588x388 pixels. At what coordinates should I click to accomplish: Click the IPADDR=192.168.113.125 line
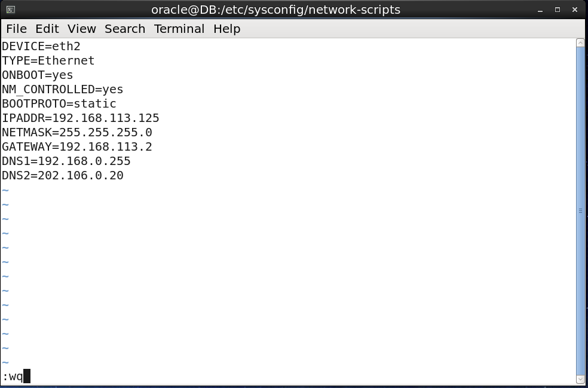(x=81, y=118)
